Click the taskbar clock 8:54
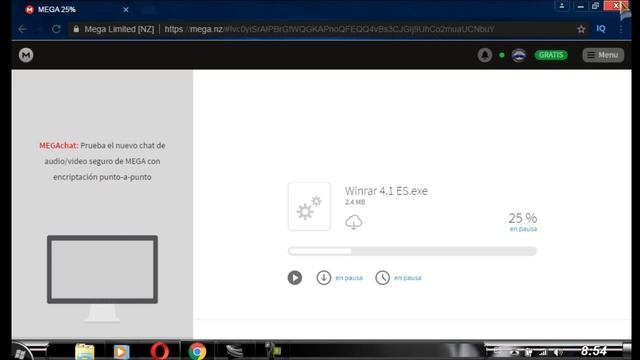640x360 pixels. coord(594,351)
